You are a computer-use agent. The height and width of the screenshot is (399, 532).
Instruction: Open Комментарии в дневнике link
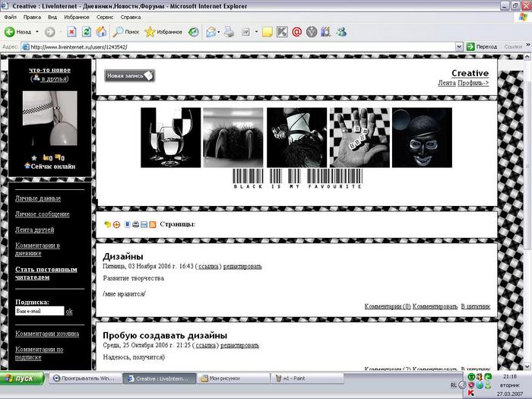click(x=38, y=249)
